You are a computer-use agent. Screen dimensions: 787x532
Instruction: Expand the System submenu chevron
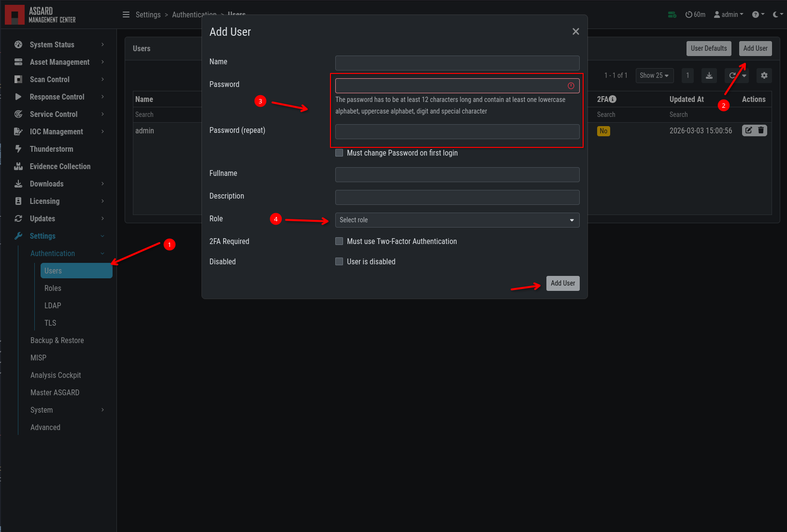(x=102, y=410)
